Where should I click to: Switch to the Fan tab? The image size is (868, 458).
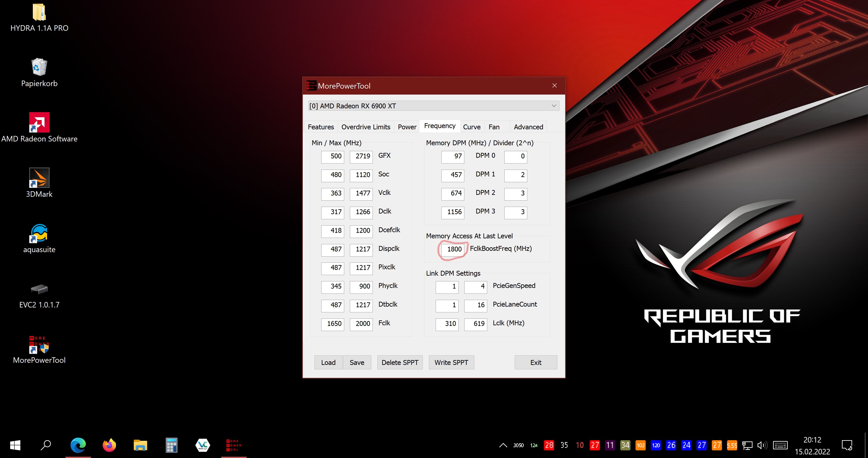[x=494, y=127]
